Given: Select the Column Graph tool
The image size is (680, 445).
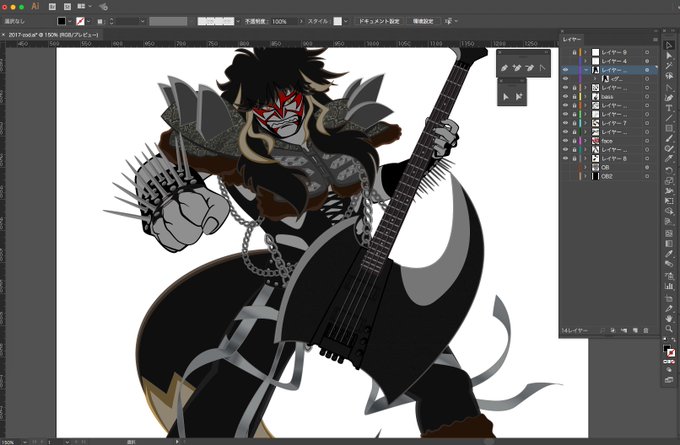Looking at the screenshot, I should pos(669,286).
